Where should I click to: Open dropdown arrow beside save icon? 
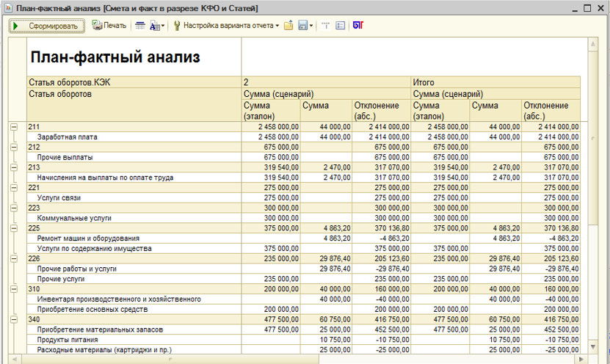pyautogui.click(x=312, y=26)
